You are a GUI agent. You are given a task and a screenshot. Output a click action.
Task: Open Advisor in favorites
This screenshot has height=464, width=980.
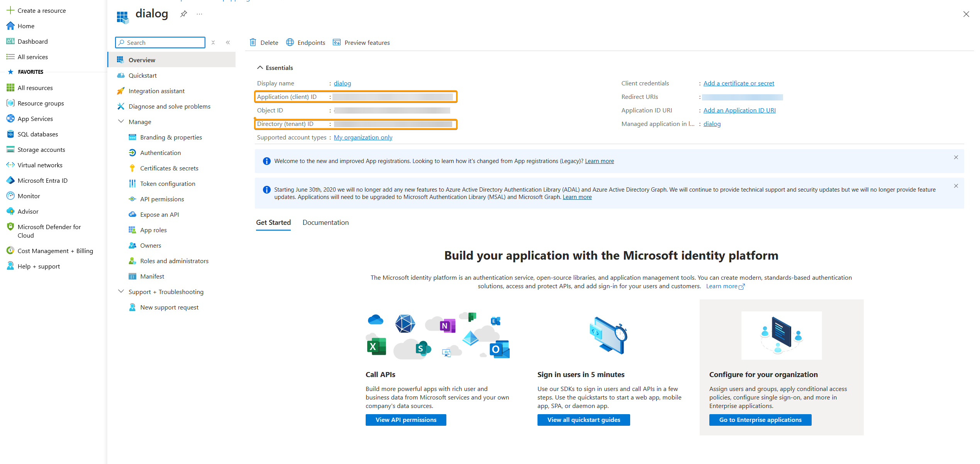coord(28,211)
